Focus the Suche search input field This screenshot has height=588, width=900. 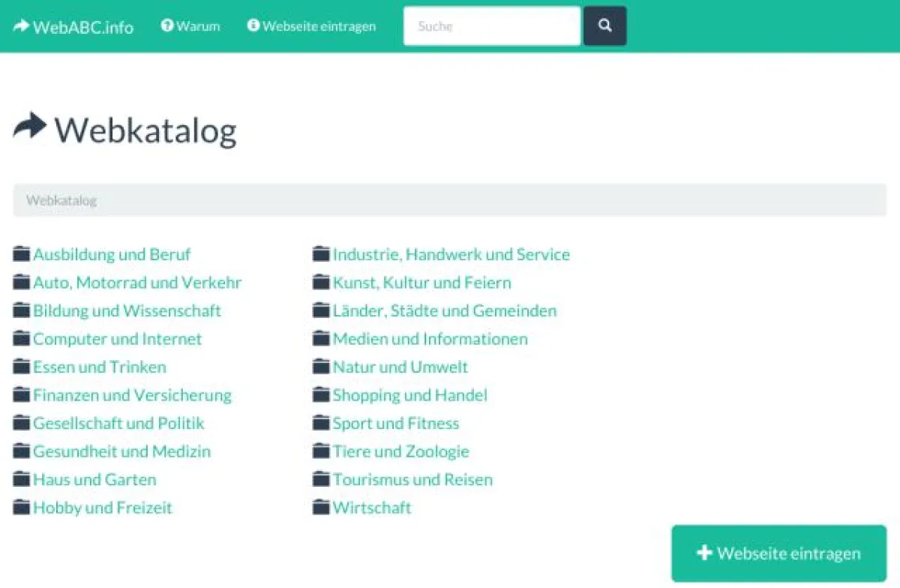point(492,26)
